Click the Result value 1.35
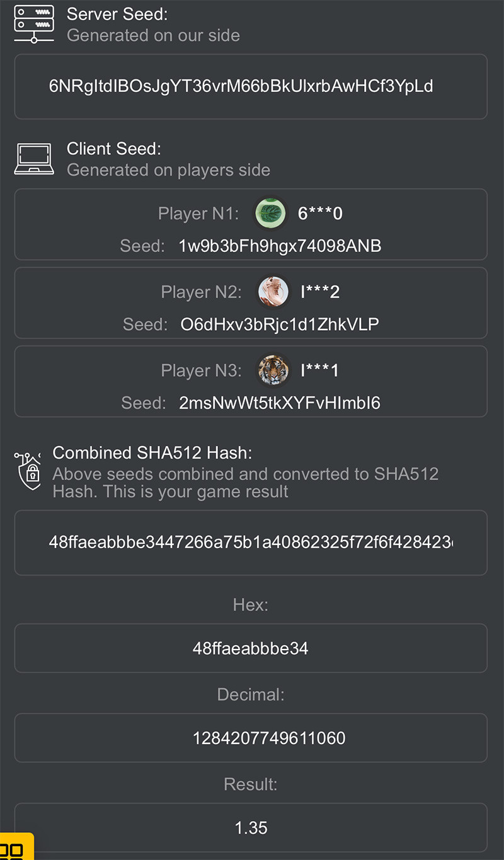The height and width of the screenshot is (860, 504). [251, 827]
